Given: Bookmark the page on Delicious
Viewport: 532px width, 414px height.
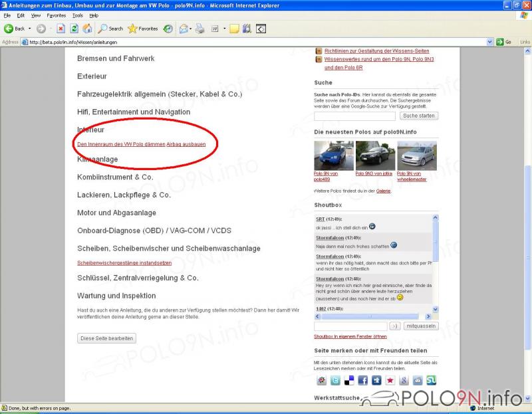Looking at the screenshot, I should [349, 380].
